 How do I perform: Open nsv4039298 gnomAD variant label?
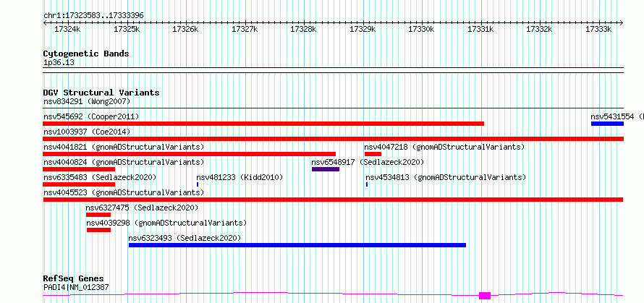pyautogui.click(x=166, y=223)
